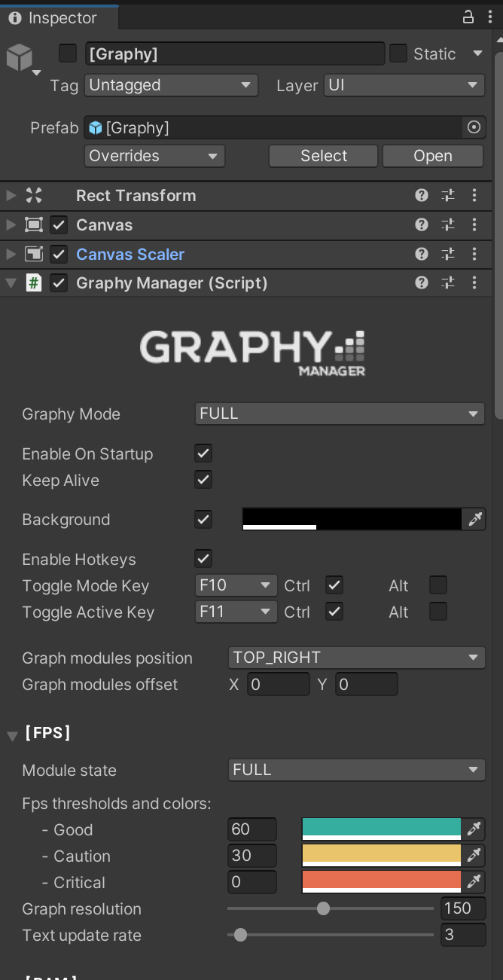Toggle Alt for Toggle Active Key
The height and width of the screenshot is (980, 503).
pos(437,612)
